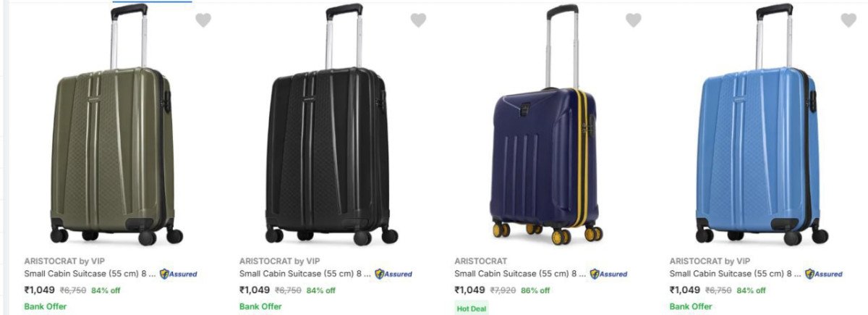Click Bank Offer under the olive suitcase
This screenshot has width=868, height=315.
[x=46, y=306]
